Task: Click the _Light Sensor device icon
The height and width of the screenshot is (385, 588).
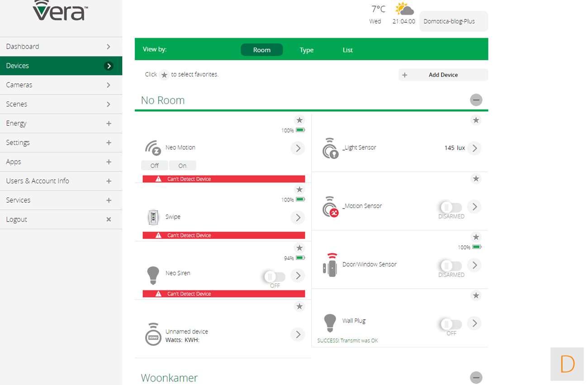Action: pyautogui.click(x=330, y=148)
